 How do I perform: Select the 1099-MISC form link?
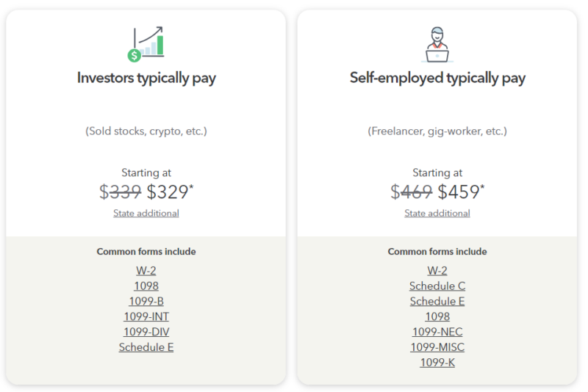click(x=437, y=347)
